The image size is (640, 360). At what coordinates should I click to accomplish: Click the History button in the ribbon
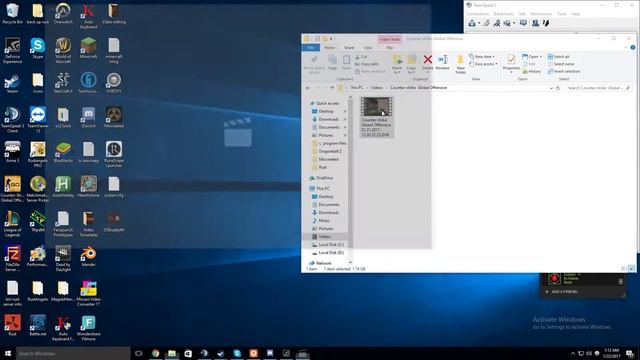532,71
